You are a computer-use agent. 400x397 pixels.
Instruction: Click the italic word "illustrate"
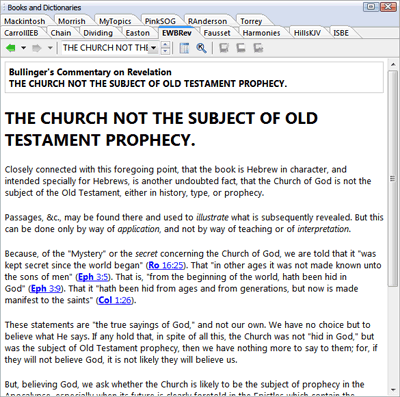pyautogui.click(x=212, y=217)
